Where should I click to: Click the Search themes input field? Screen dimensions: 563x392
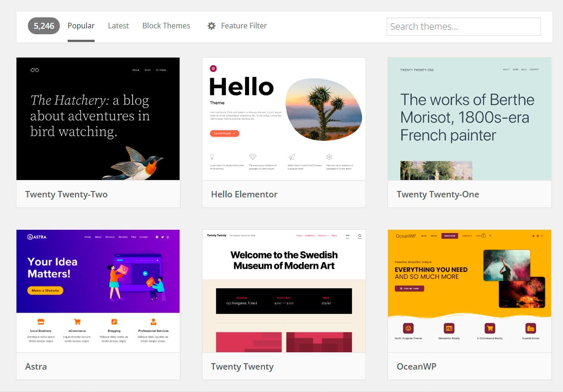tap(463, 26)
